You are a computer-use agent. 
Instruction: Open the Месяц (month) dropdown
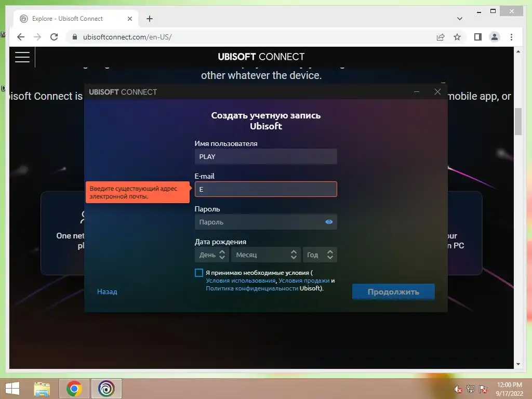[265, 255]
